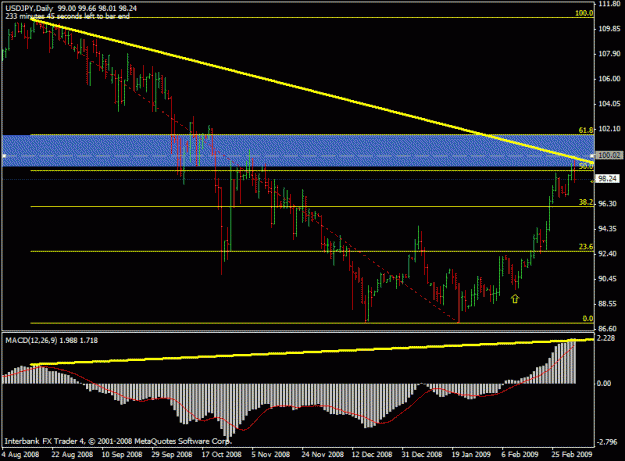This screenshot has width=625, height=461.
Task: Click the 111.80 price axis label
Action: [609, 4]
